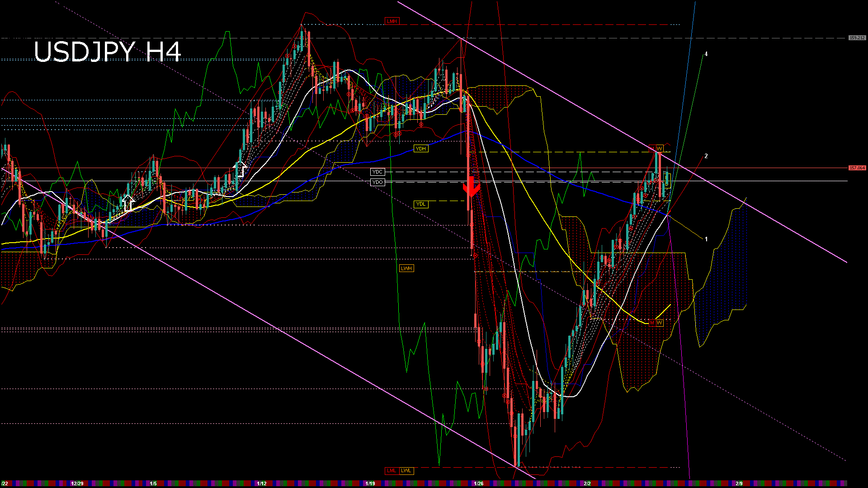Viewport: 868px width, 488px height.
Task: Click the YDH yellow level label
Action: click(420, 149)
